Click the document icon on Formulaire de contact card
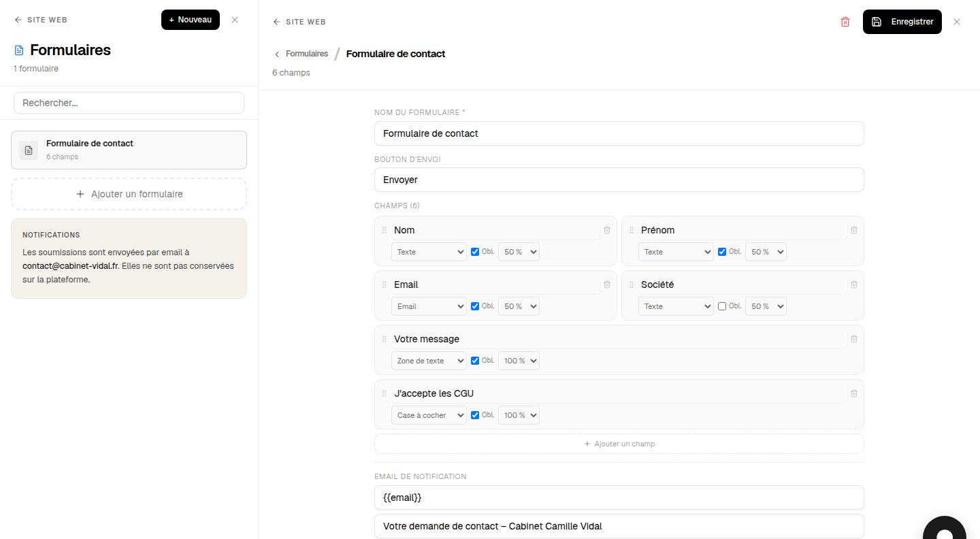The height and width of the screenshot is (539, 980). (29, 150)
